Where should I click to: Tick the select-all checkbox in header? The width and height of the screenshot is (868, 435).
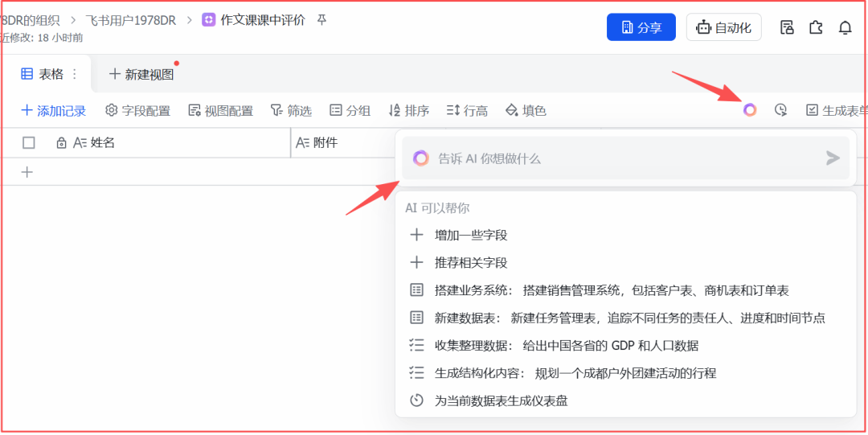tap(29, 143)
